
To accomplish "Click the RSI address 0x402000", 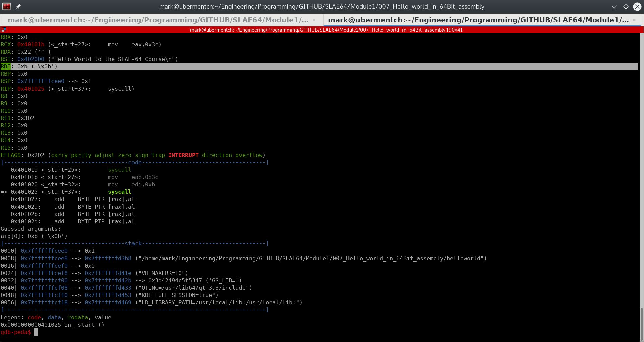I will pos(31,59).
